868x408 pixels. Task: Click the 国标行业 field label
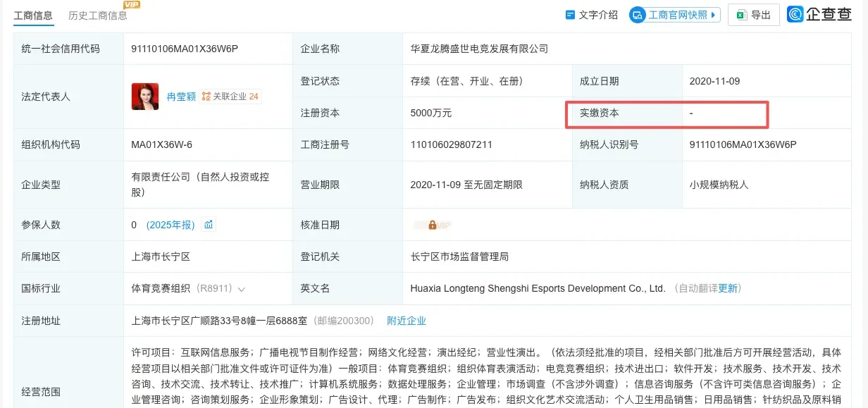coord(41,288)
